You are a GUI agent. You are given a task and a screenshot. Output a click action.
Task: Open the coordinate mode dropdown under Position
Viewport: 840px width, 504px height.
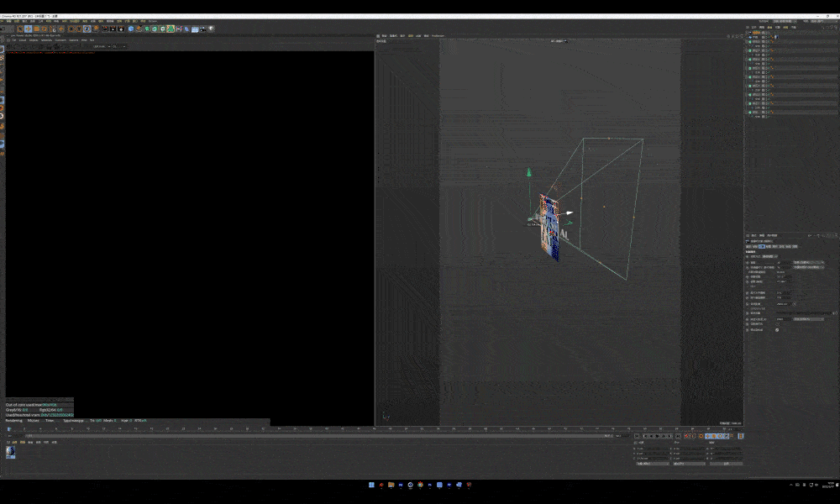[653, 464]
